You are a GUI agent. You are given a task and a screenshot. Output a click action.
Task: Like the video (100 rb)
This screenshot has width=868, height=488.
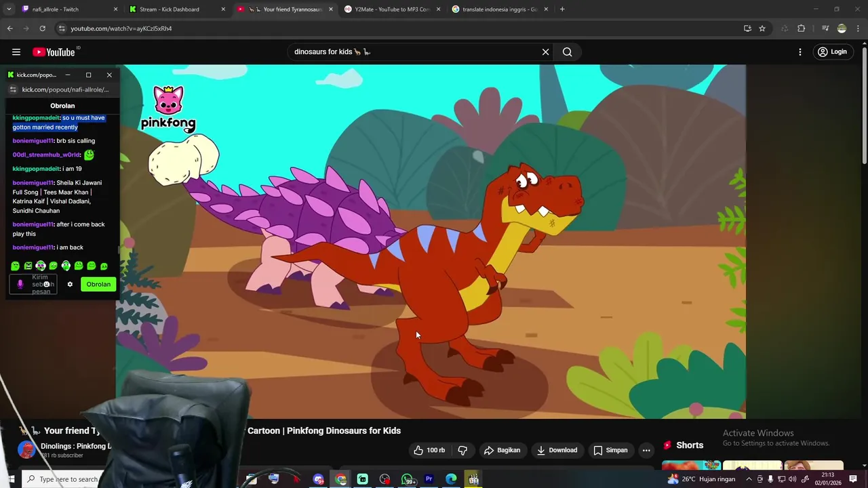pyautogui.click(x=430, y=450)
